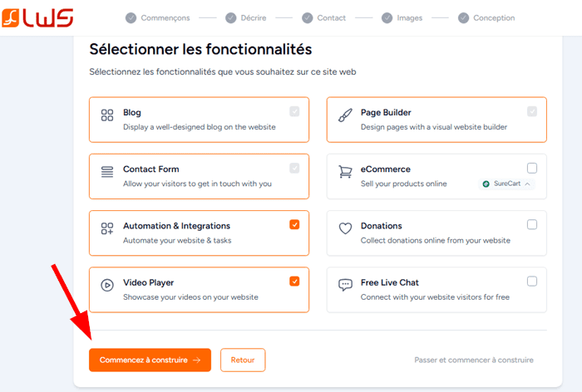Enable the Free Live Chat checkbox

click(532, 281)
